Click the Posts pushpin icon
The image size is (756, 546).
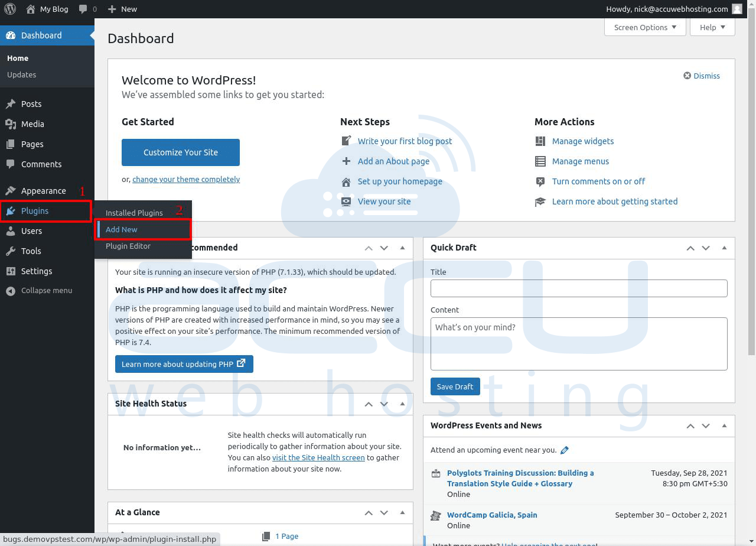pos(11,104)
